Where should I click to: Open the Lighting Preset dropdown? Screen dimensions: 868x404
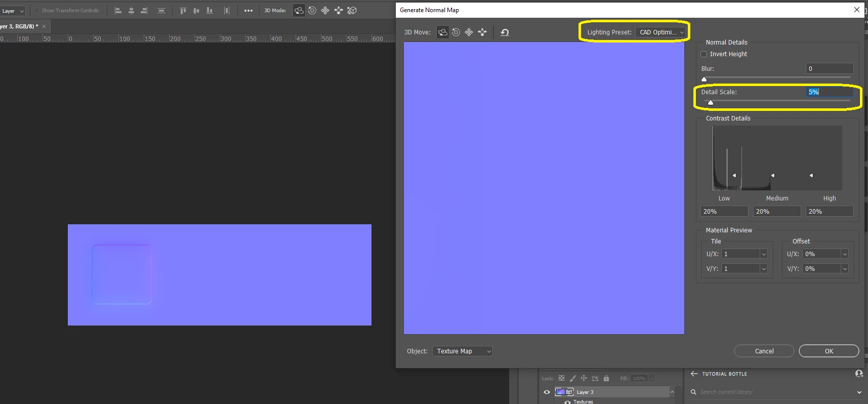pyautogui.click(x=660, y=32)
